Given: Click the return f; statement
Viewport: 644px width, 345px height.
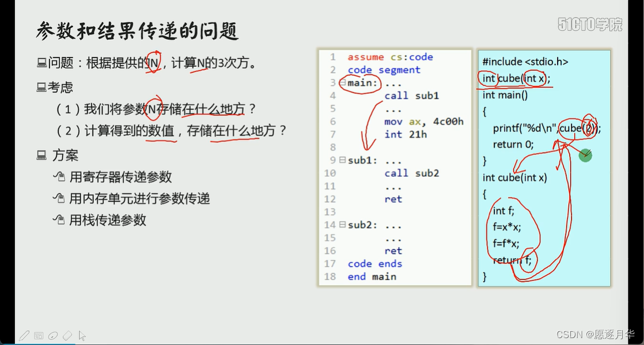Looking at the screenshot, I should [512, 260].
